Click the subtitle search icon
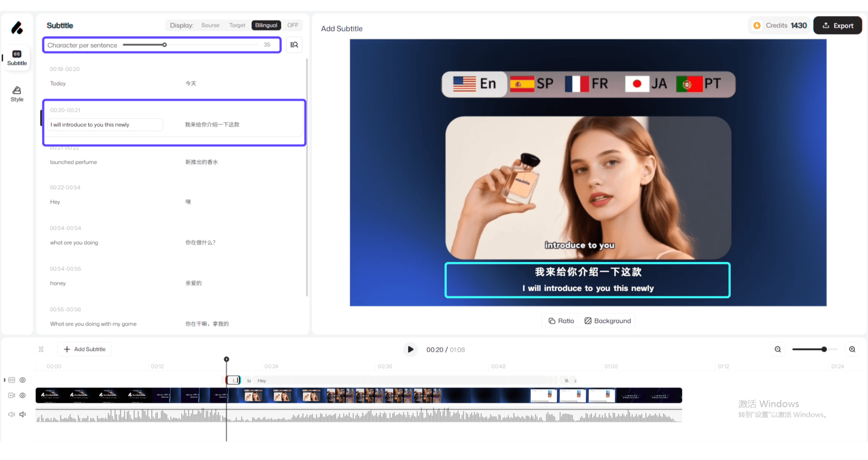868x460 pixels. pos(294,45)
